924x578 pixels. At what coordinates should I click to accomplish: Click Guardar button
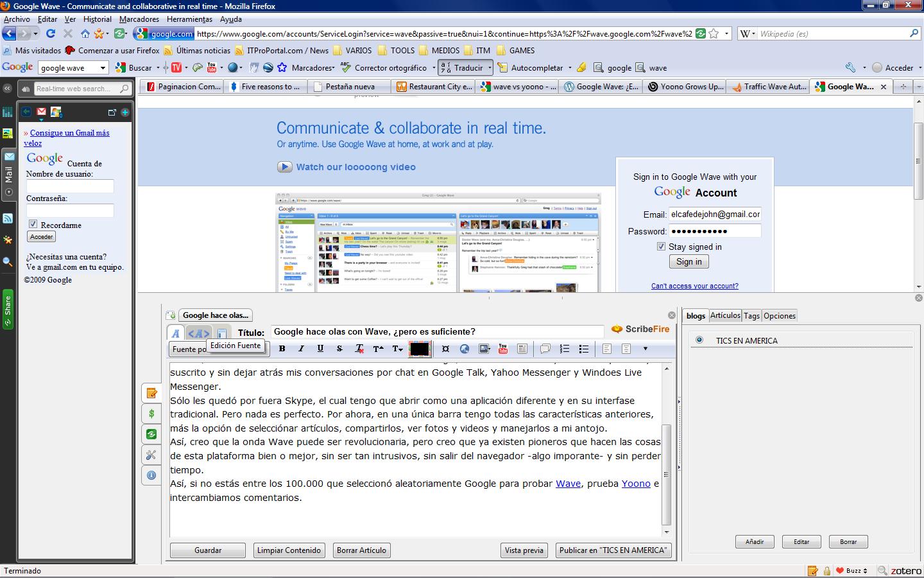[x=208, y=550]
